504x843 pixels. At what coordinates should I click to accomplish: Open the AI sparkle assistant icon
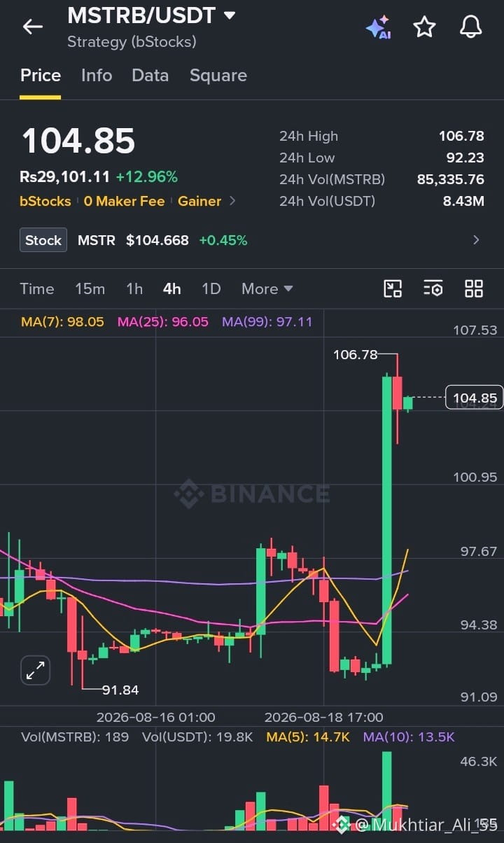pos(378,27)
